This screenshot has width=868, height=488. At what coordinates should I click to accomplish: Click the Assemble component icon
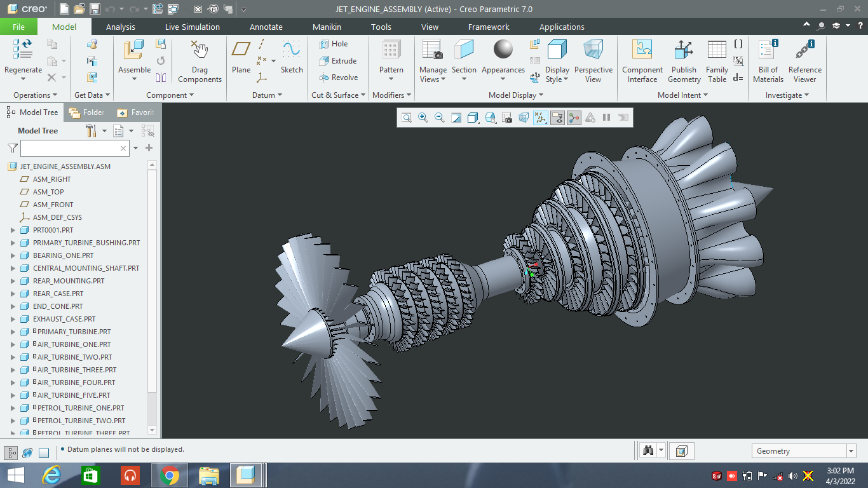coord(133,51)
